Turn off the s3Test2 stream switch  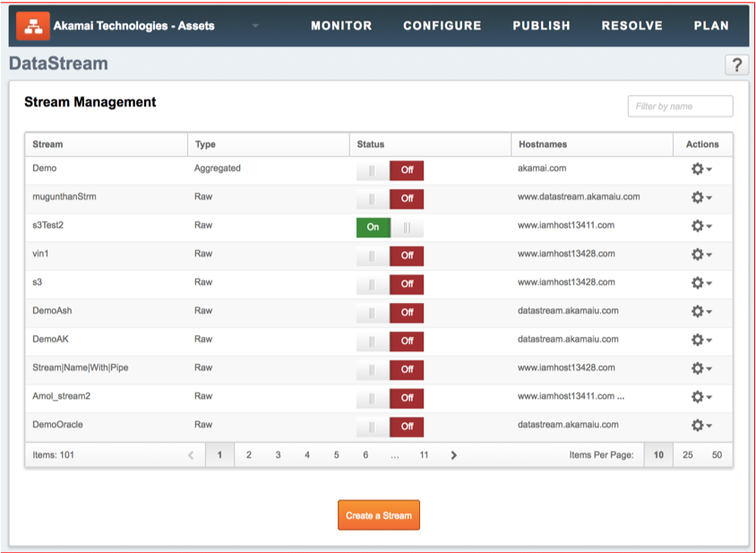[x=390, y=227]
